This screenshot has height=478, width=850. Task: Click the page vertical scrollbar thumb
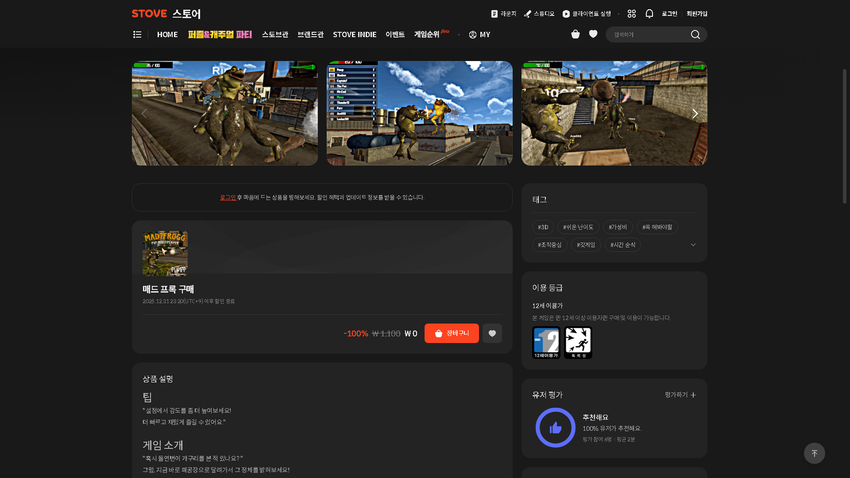844,135
